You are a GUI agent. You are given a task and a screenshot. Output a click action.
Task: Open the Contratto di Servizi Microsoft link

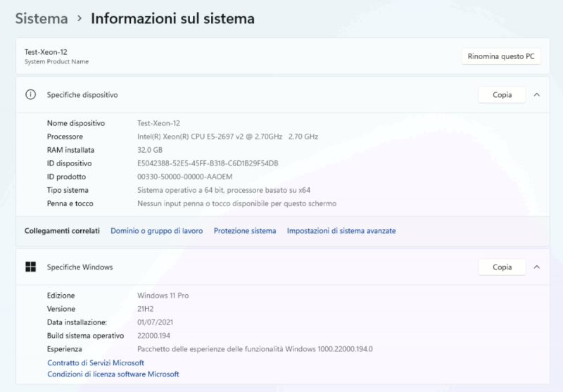[x=96, y=362]
